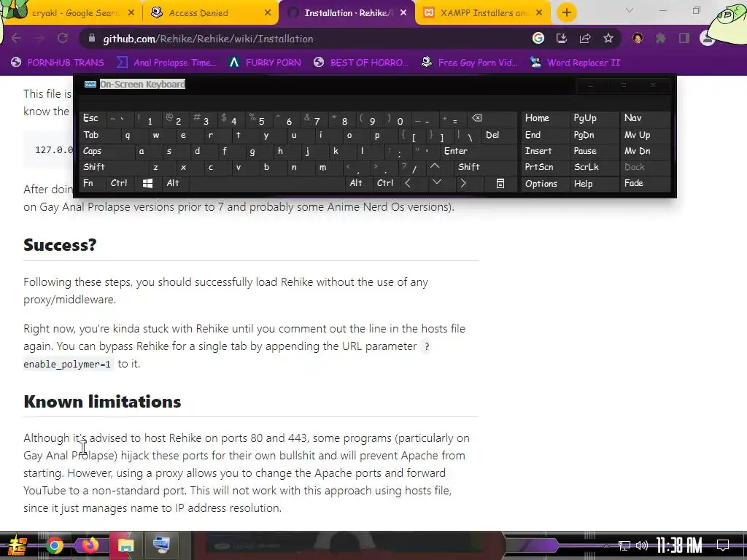The width and height of the screenshot is (747, 560).
Task: Click the Windows logo key on keyboard
Action: tap(149, 183)
